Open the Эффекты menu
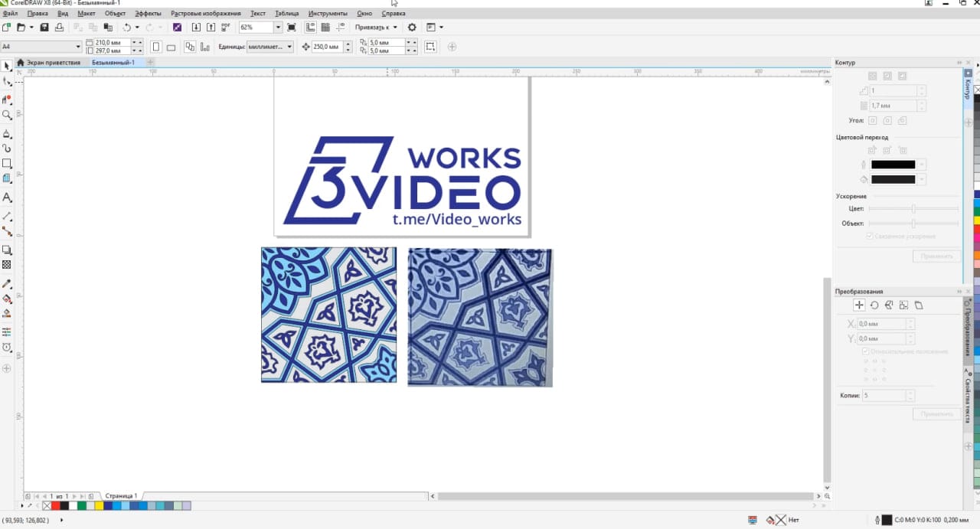The width and height of the screenshot is (980, 529). click(148, 14)
